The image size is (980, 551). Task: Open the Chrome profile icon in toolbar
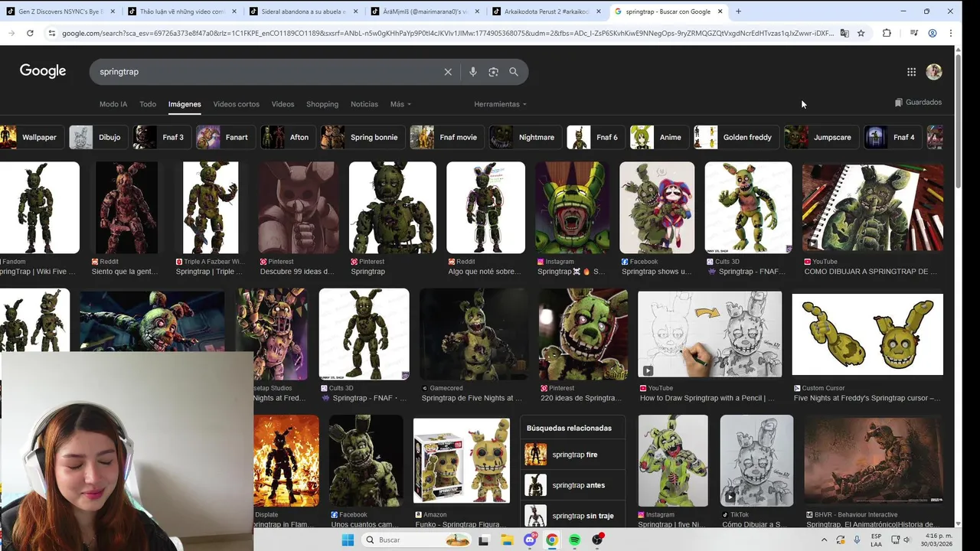[x=933, y=33]
